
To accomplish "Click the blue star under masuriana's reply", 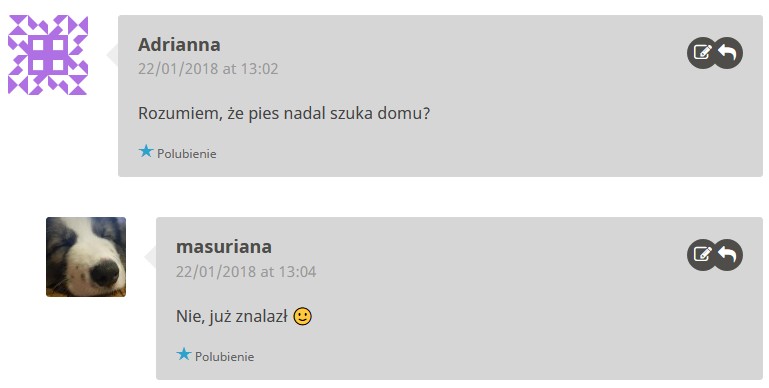I will (183, 354).
